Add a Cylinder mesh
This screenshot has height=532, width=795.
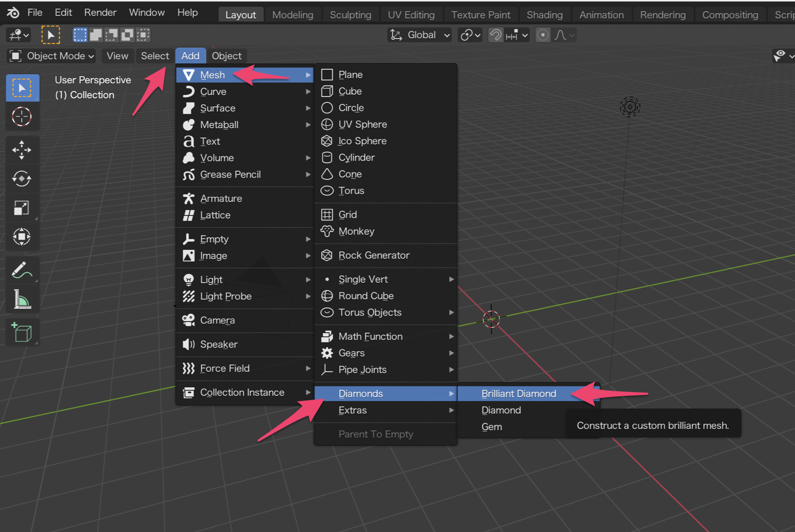point(386,158)
